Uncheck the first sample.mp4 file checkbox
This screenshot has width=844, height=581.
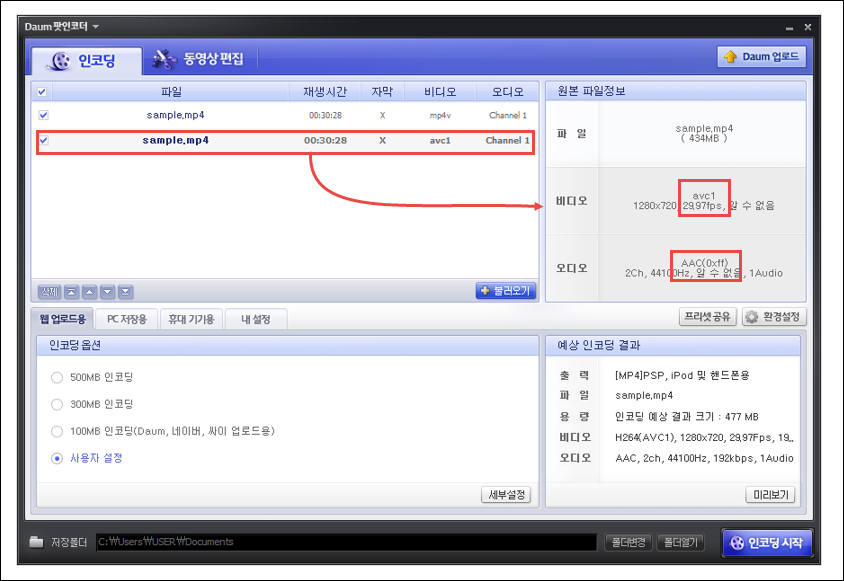click(43, 115)
